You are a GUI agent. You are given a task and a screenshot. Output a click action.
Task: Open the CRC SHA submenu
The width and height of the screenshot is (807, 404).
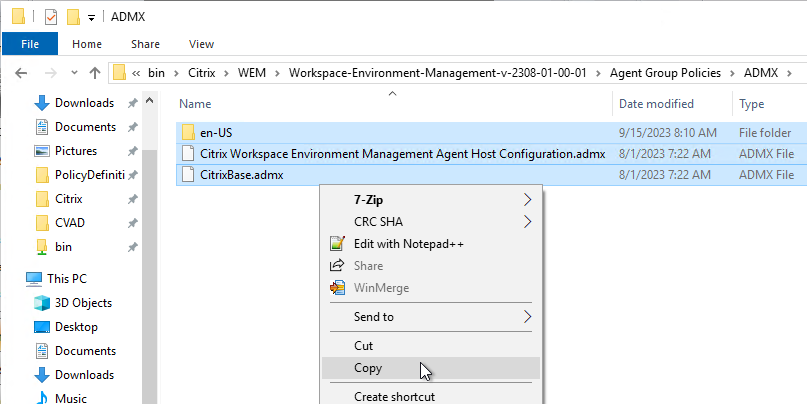[431, 222]
